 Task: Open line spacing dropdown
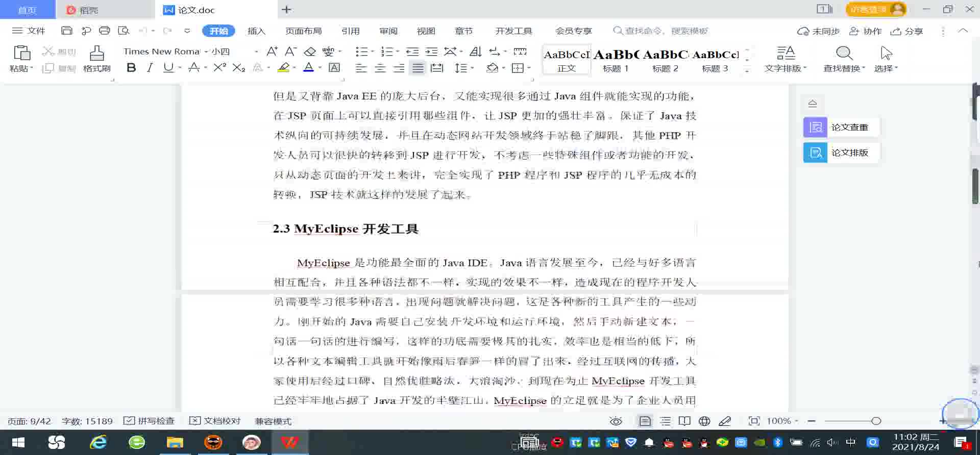pos(464,68)
